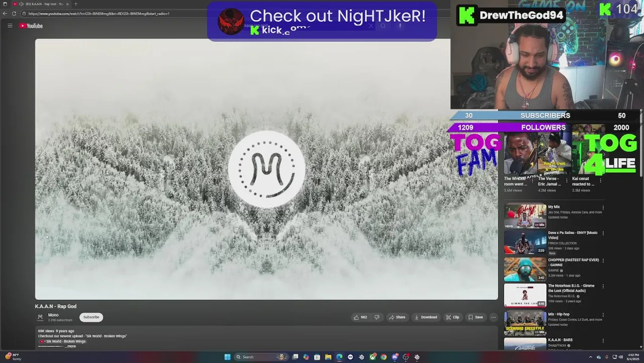The width and height of the screenshot is (644, 363).
Task: Open the Windows Start menu
Action: 227,357
